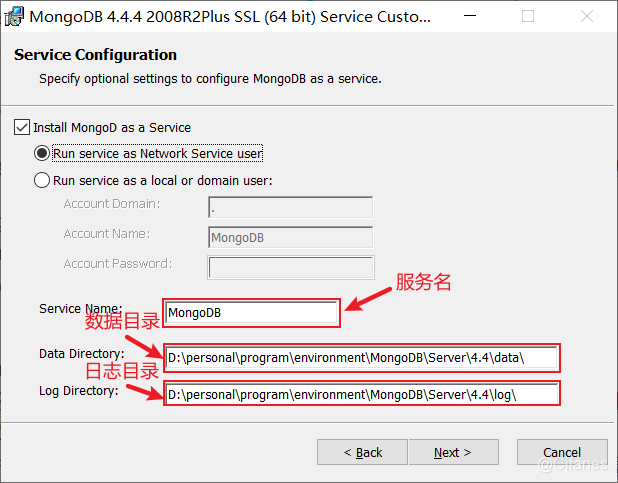The height and width of the screenshot is (483, 618).
Task: Click the Service Configuration heading
Action: click(95, 55)
